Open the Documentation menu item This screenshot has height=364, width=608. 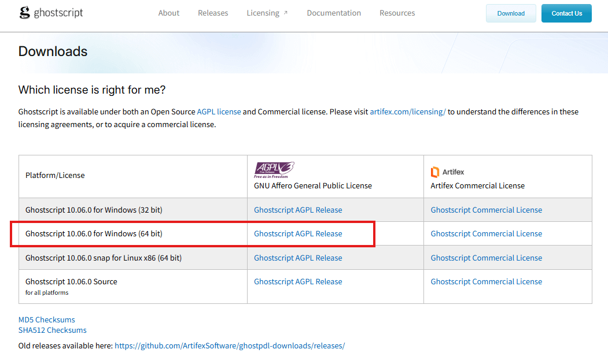(334, 13)
